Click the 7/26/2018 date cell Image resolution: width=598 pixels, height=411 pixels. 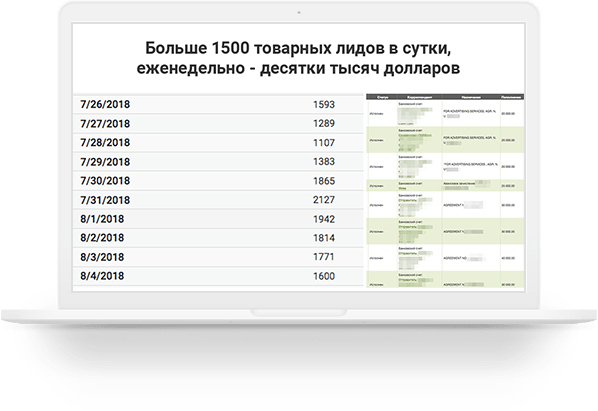coord(105,104)
